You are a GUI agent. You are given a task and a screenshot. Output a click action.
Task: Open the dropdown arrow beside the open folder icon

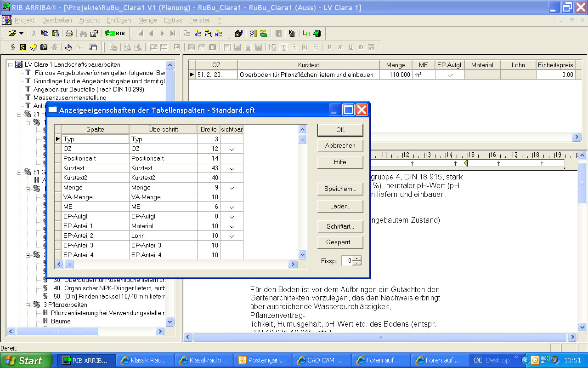coord(21,33)
